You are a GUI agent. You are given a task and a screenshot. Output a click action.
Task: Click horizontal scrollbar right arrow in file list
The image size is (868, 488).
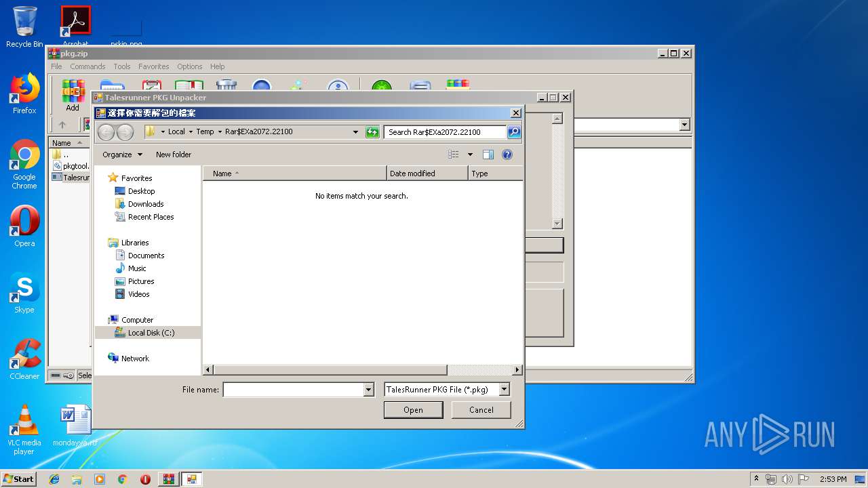[x=517, y=370]
